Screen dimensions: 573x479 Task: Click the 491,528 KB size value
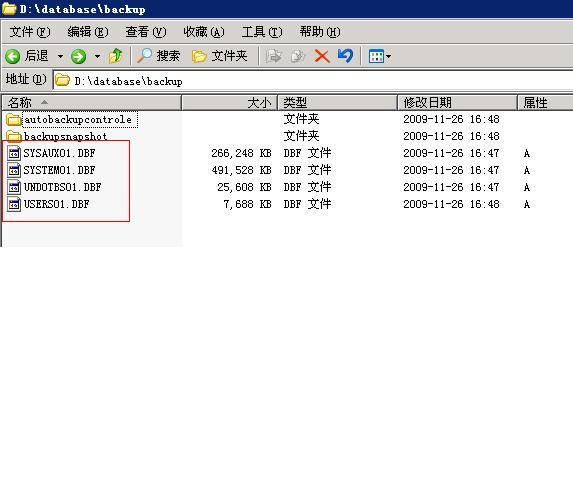[x=241, y=170]
